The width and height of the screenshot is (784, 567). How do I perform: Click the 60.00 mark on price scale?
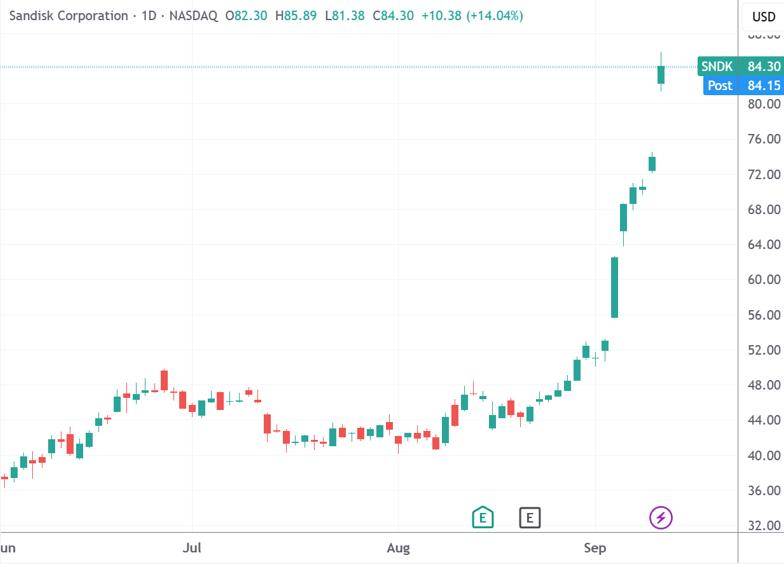(x=763, y=280)
